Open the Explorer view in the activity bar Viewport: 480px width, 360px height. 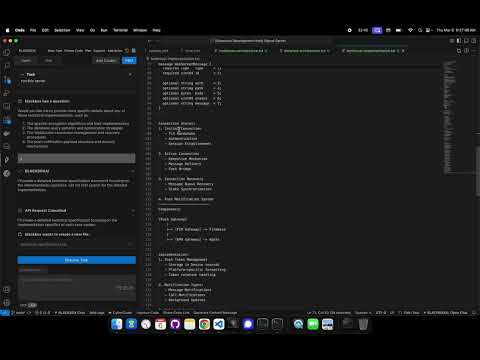point(7,52)
